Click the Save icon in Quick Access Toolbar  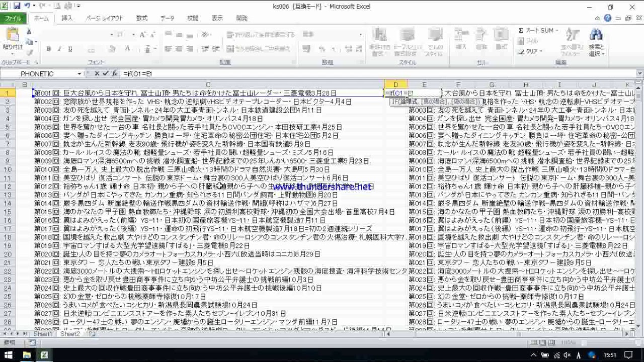click(17, 7)
